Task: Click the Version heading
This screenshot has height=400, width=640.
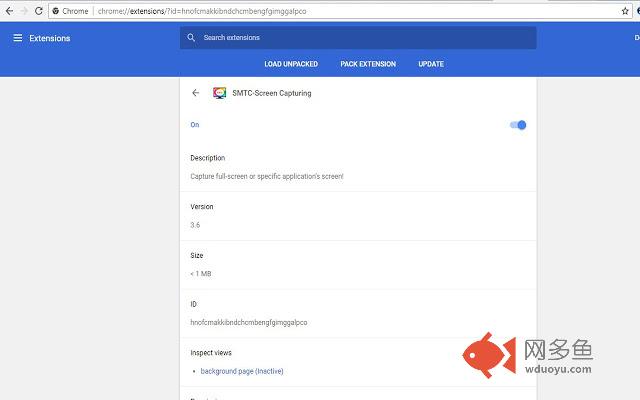Action: point(202,207)
